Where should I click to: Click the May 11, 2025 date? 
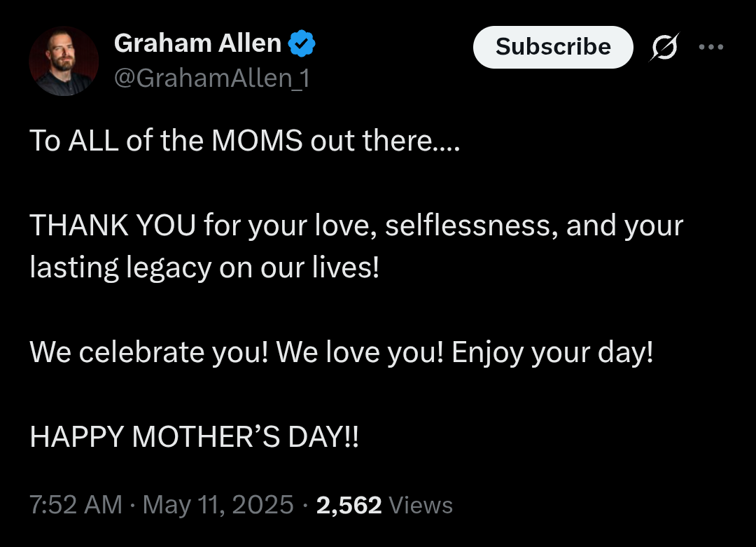[218, 505]
